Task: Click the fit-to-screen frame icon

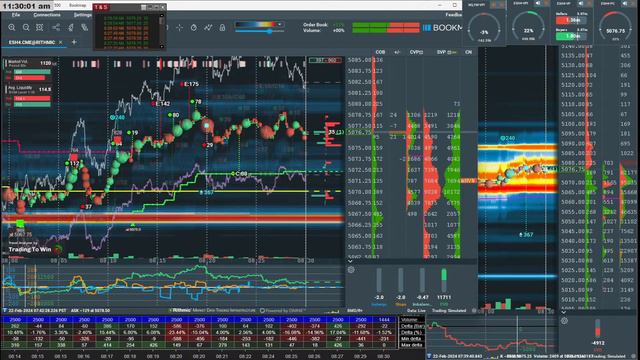Action: 40,28
